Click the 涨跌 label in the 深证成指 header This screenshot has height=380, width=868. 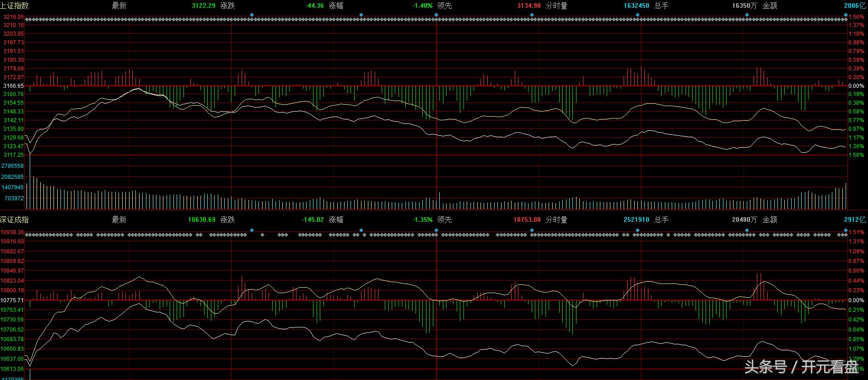(227, 219)
